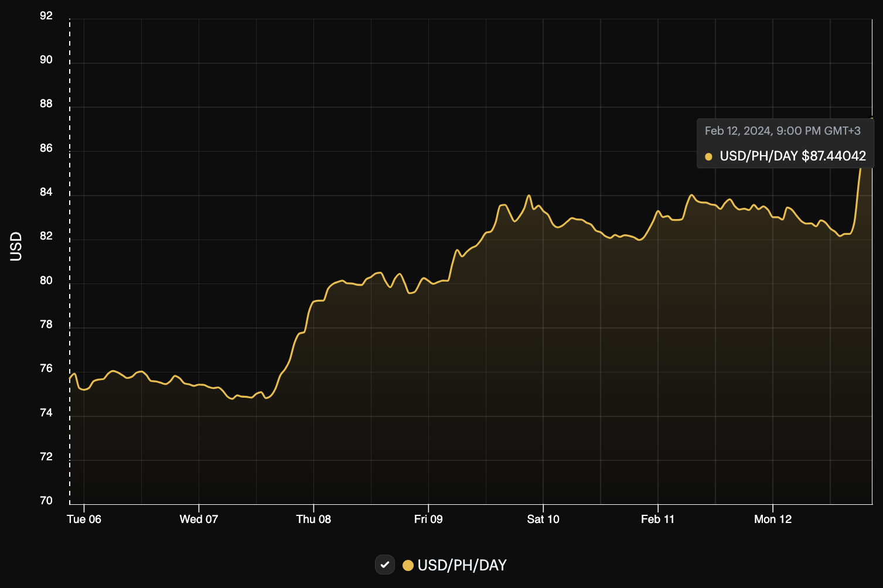This screenshot has width=883, height=588.
Task: Click the white dashed vertical line at chart start
Action: coord(70,261)
